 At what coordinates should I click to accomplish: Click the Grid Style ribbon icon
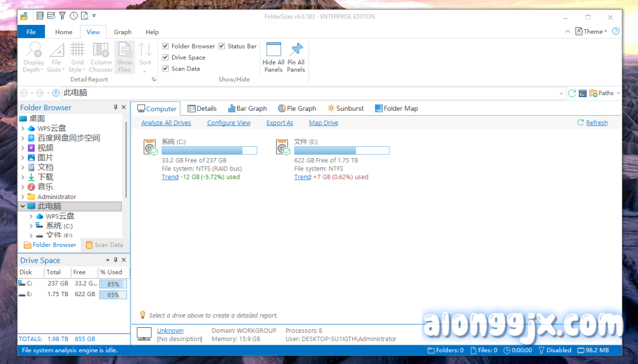point(77,50)
